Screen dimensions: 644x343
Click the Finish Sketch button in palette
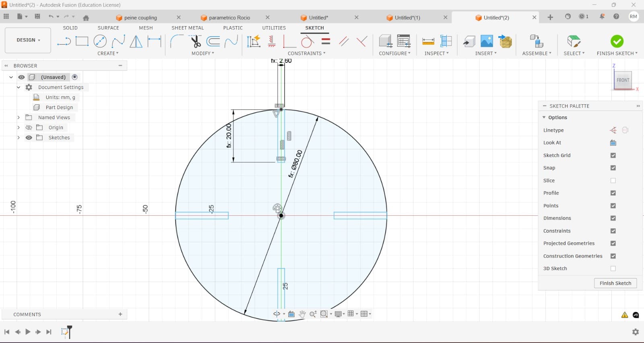(x=615, y=283)
